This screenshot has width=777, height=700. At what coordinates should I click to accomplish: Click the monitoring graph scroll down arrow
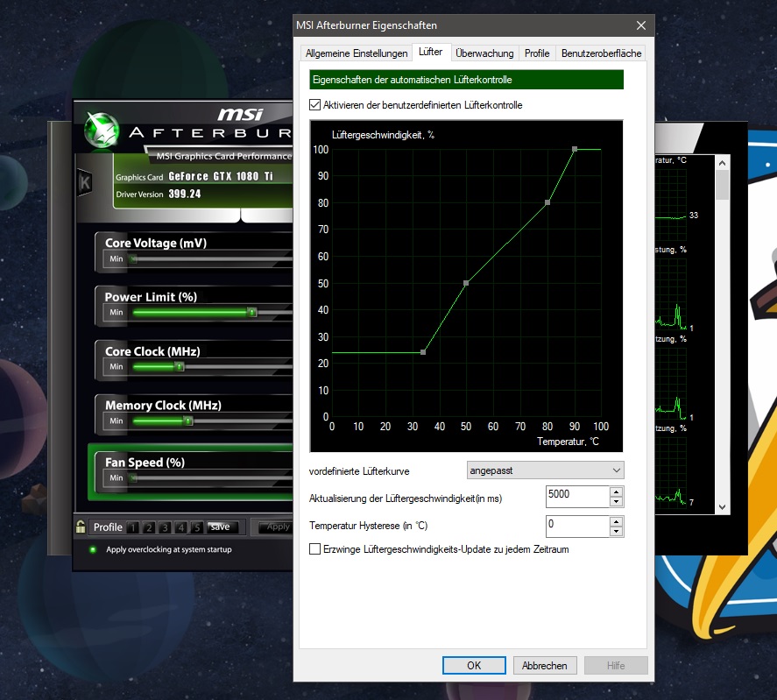722,507
